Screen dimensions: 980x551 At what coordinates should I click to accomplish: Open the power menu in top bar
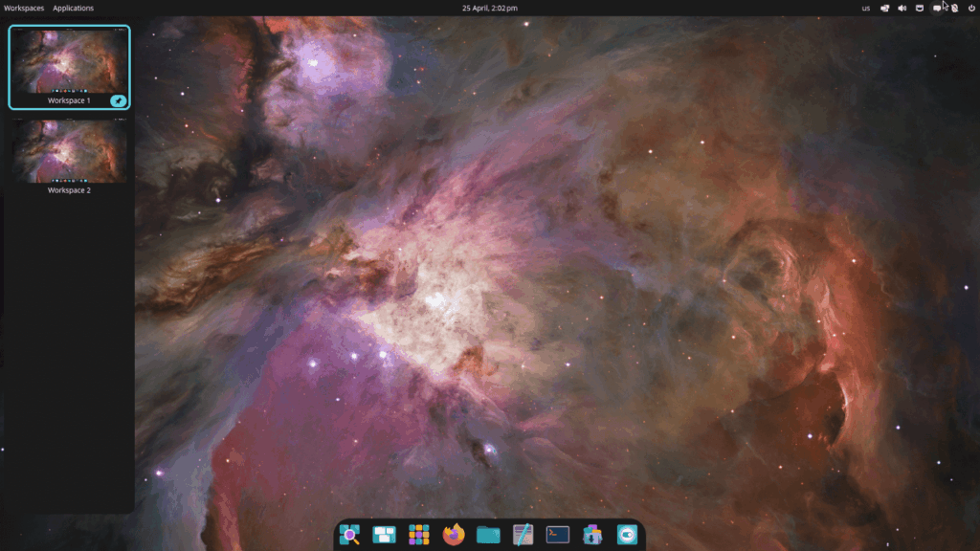pyautogui.click(x=971, y=8)
